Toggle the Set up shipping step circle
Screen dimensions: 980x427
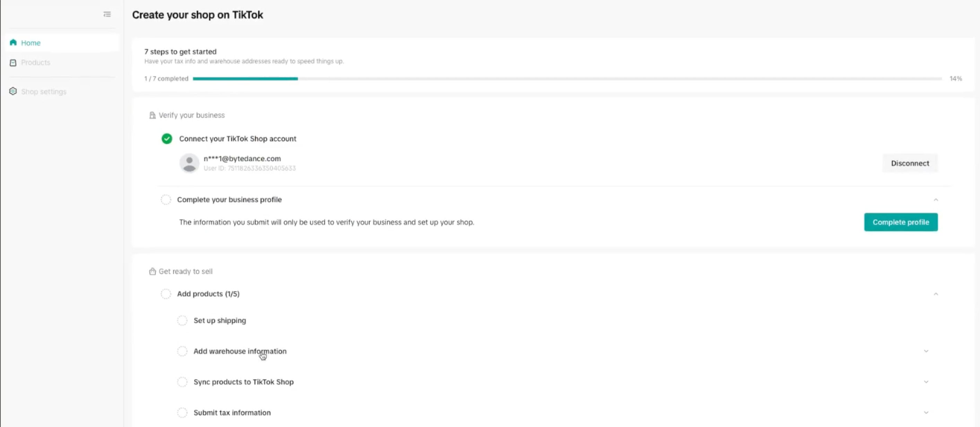182,321
